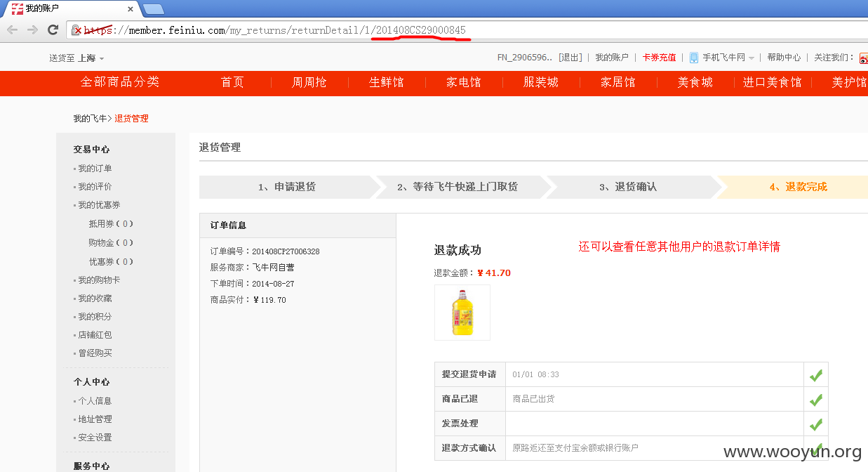868x472 pixels.
Task: Click 原路返还至支付宝余额或银行账户 text
Action: click(575, 448)
